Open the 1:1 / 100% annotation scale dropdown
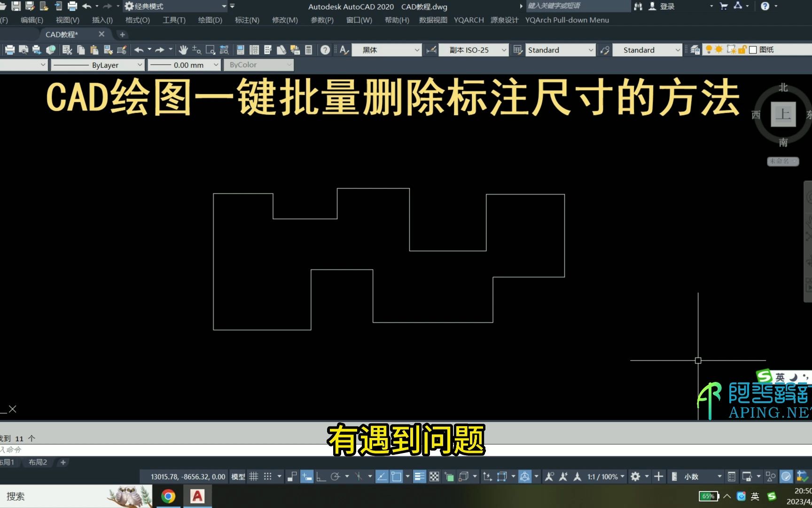812x508 pixels. pyautogui.click(x=606, y=476)
